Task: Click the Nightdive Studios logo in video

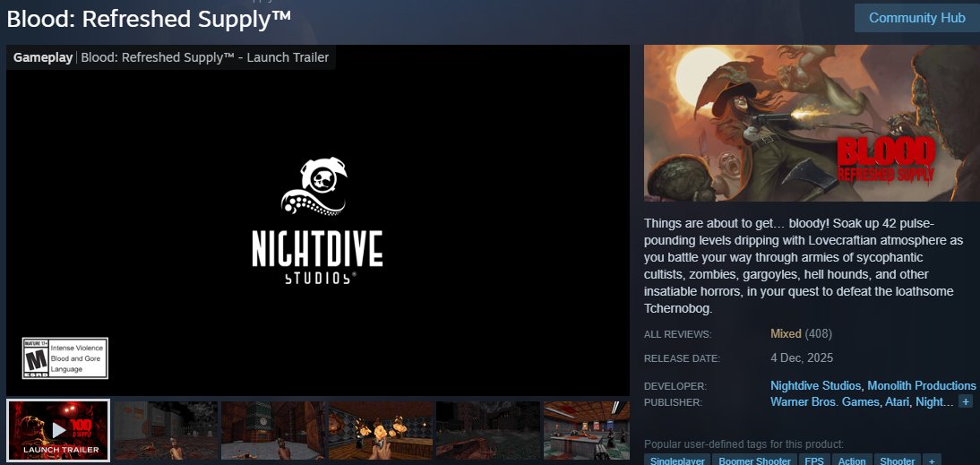Action: click(317, 220)
